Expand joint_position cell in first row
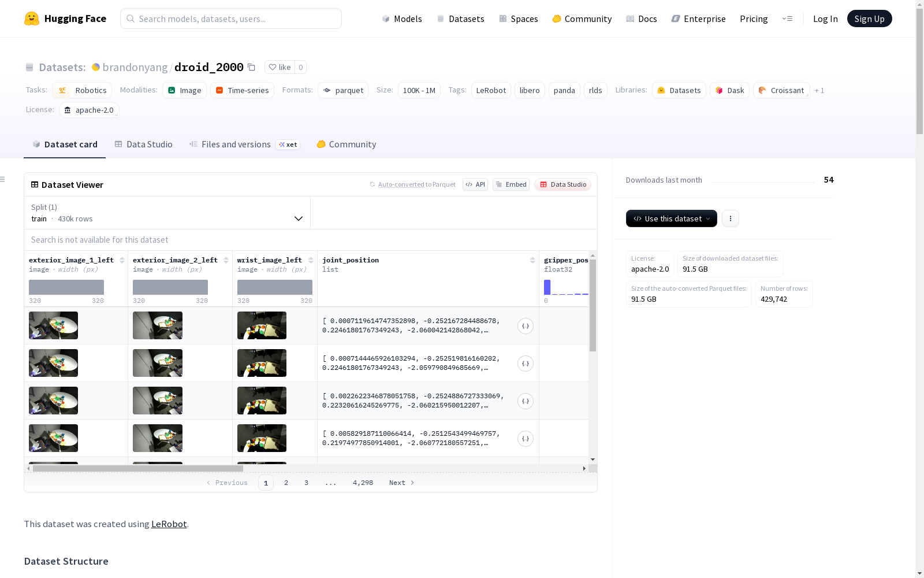 526,326
